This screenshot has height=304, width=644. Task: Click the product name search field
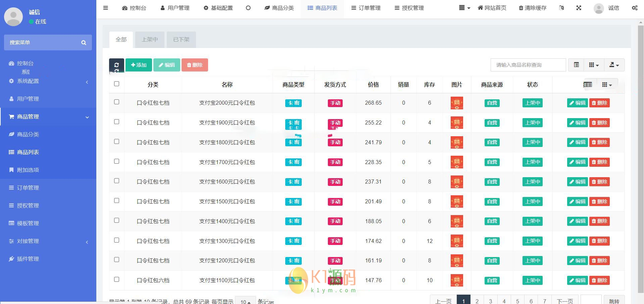tap(528, 65)
